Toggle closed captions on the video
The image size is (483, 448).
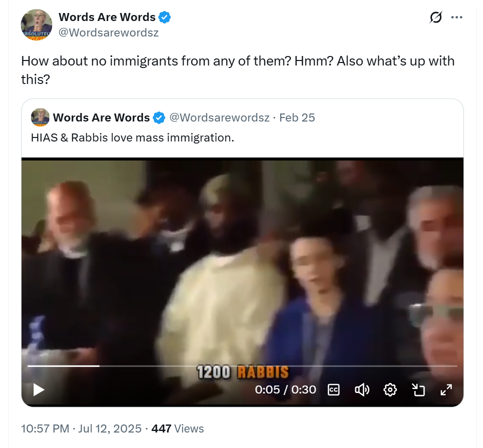pos(334,390)
